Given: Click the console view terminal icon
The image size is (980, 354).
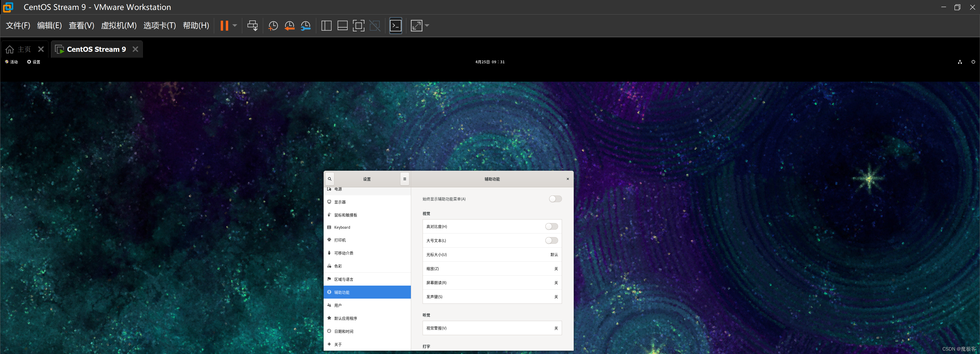Looking at the screenshot, I should point(396,26).
